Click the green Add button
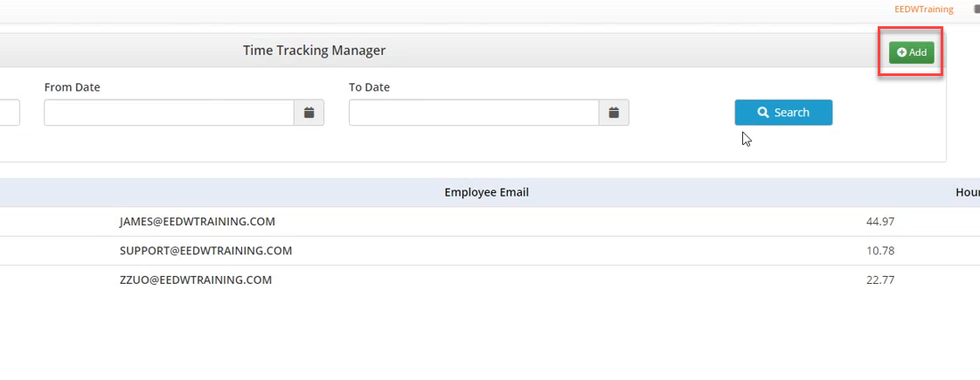The width and height of the screenshot is (980, 380). pos(912,52)
